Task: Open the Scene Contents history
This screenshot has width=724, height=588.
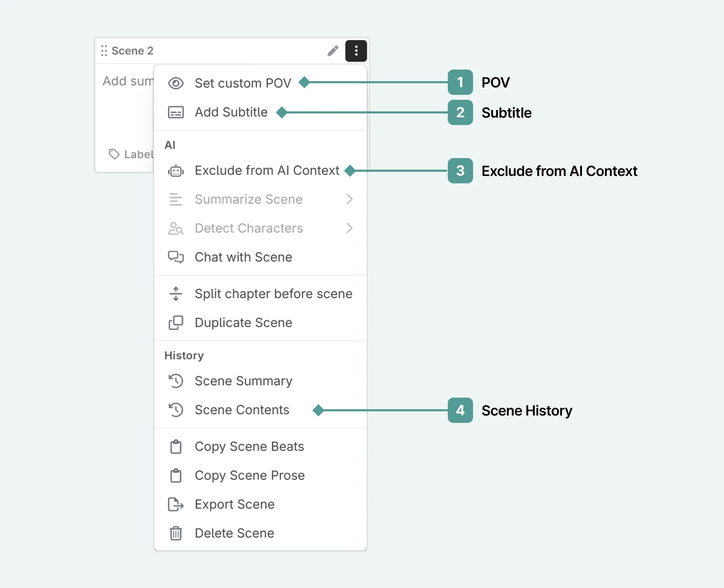Action: click(x=242, y=410)
